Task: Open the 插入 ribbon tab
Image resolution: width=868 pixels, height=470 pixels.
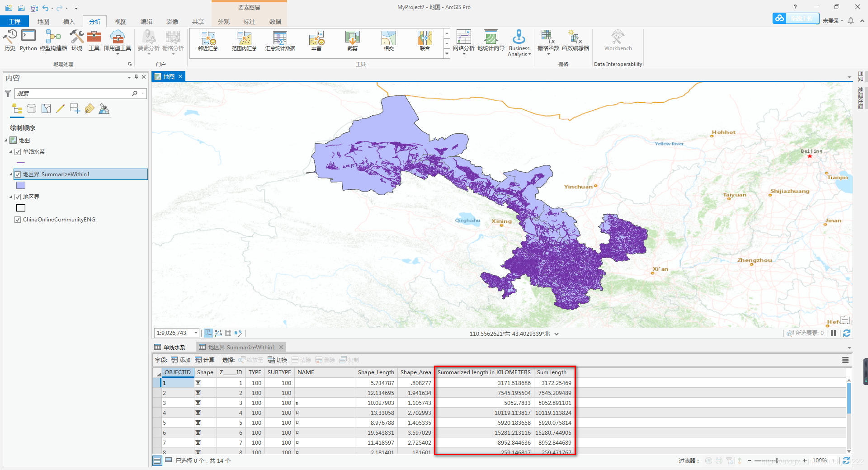Action: (69, 22)
